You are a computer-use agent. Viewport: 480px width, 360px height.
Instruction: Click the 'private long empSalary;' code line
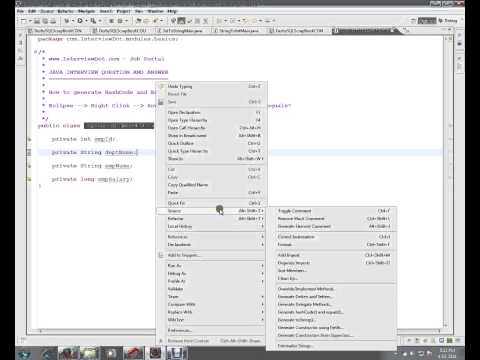(92, 179)
